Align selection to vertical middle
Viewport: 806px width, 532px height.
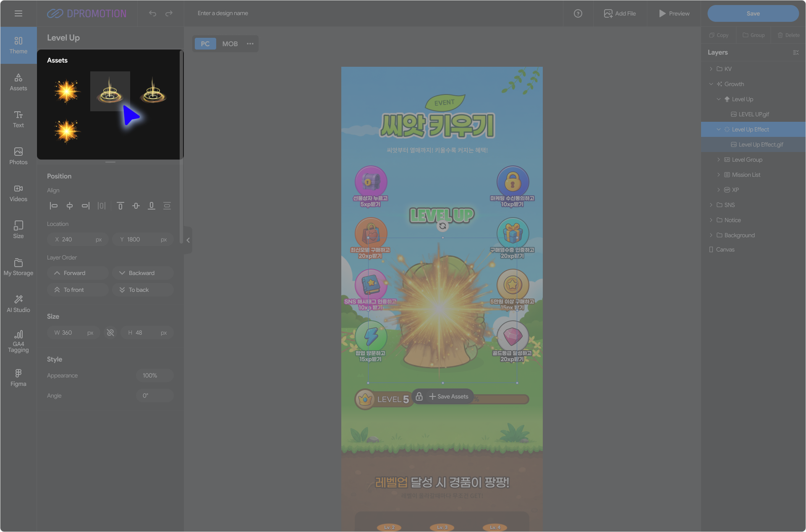tap(136, 206)
